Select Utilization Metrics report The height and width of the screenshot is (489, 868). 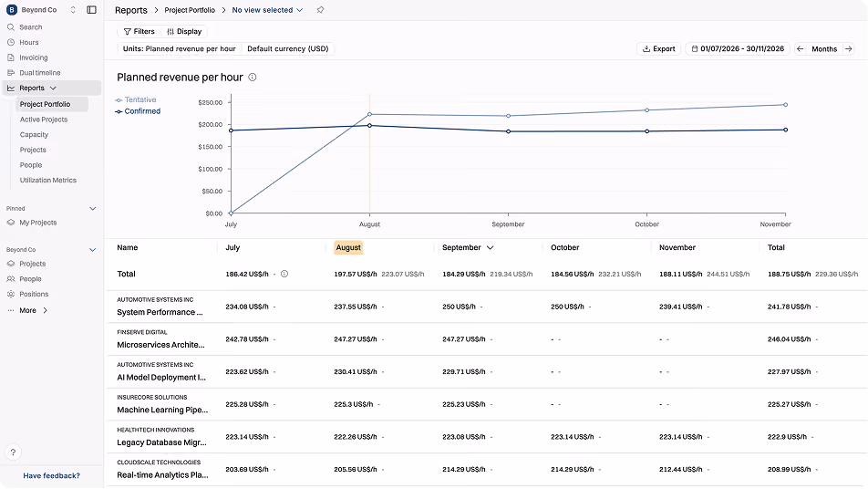(48, 181)
